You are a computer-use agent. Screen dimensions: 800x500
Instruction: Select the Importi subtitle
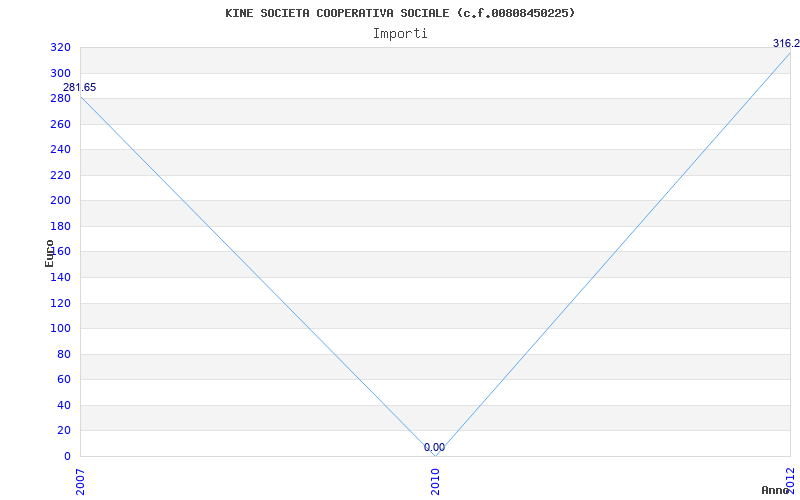tap(400, 34)
